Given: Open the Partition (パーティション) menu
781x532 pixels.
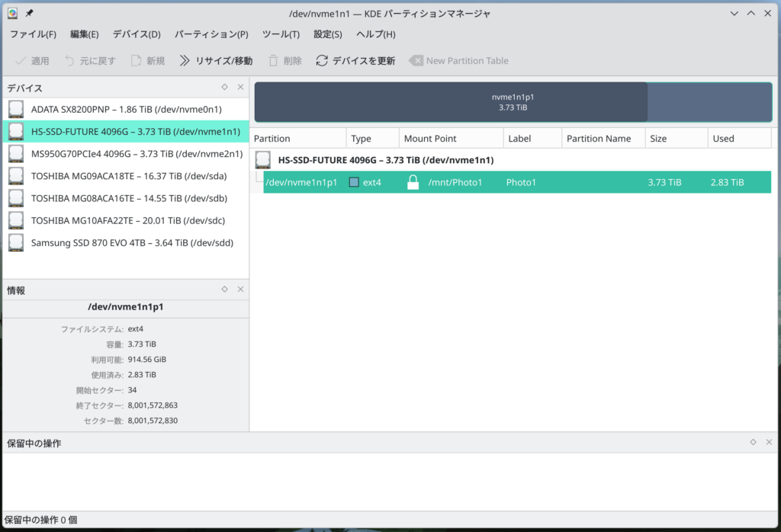Looking at the screenshot, I should (211, 34).
